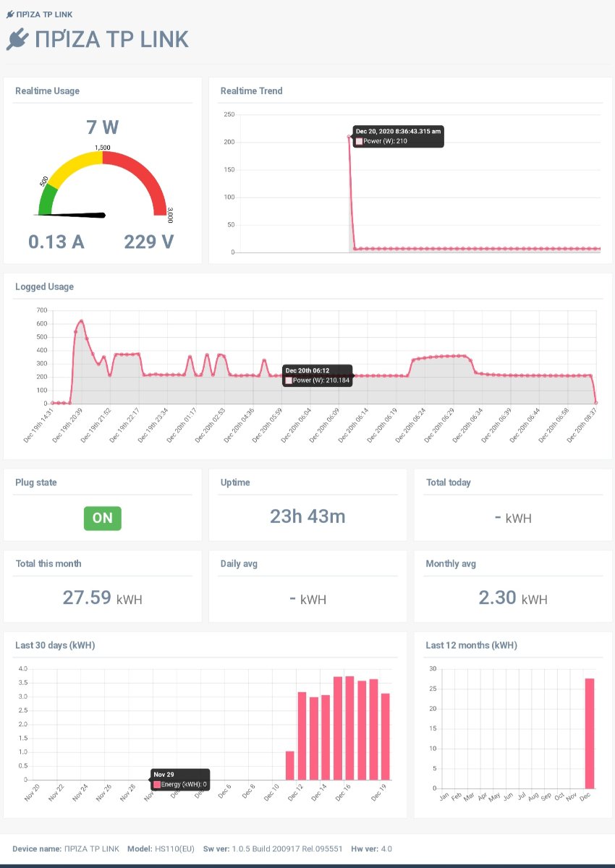
Task: Click the Monthly avg card heading
Action: pos(451,563)
